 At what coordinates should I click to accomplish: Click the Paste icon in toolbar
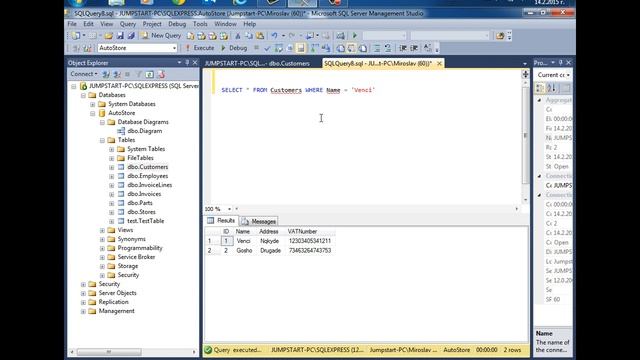260,36
